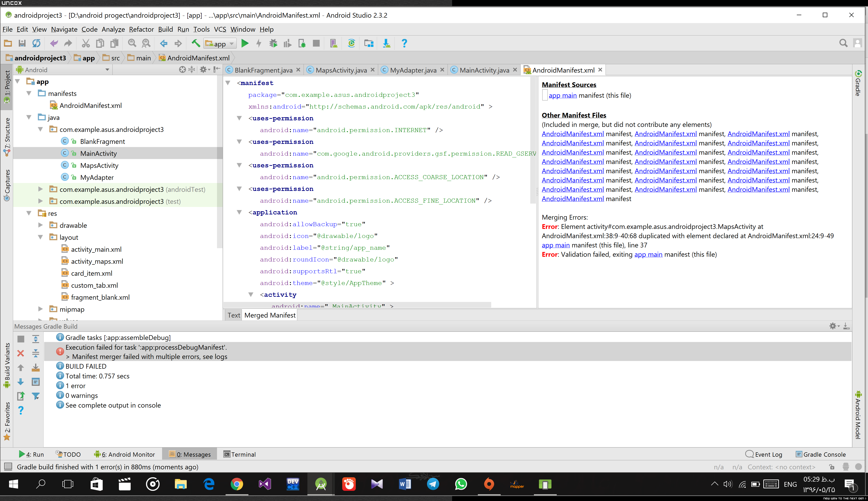Click the app main link under Manifest Sources

(562, 95)
